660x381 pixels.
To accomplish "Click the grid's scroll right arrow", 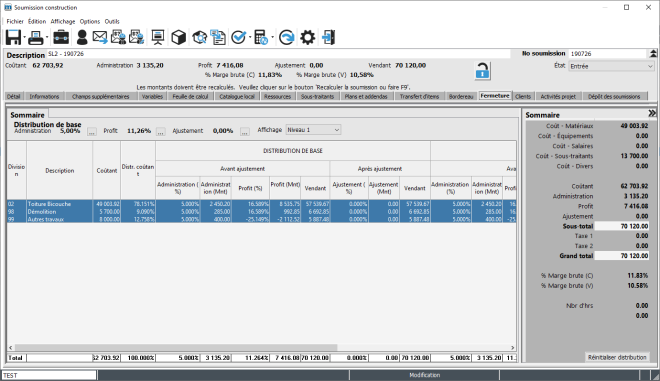I will point(512,348).
